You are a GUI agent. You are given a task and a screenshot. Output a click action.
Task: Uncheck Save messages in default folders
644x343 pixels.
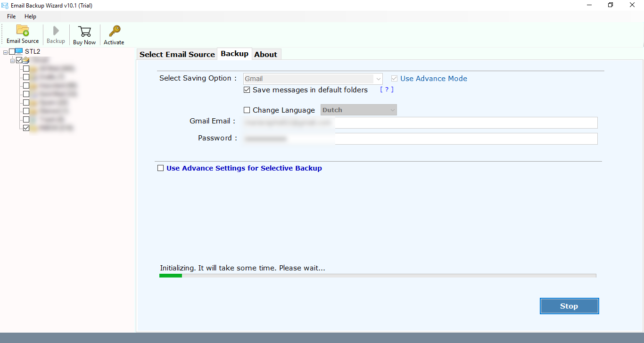coord(247,90)
